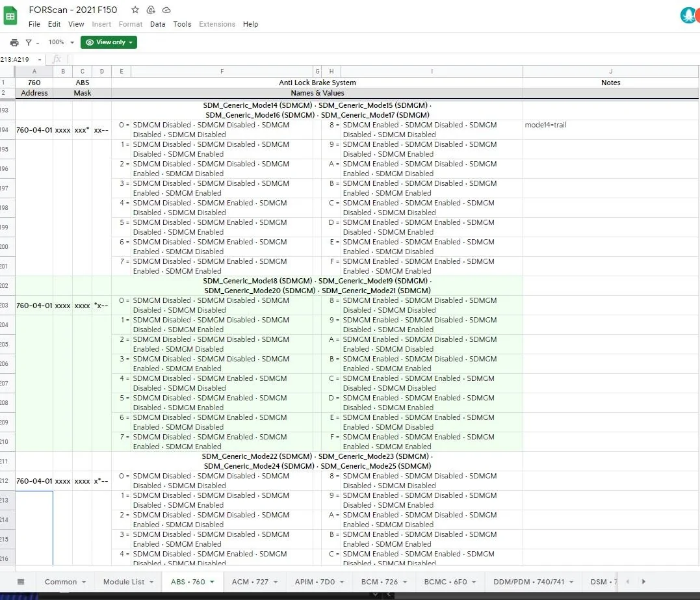Open the name box dropdown arrow
Viewport: 700px width, 600px height.
(40, 59)
